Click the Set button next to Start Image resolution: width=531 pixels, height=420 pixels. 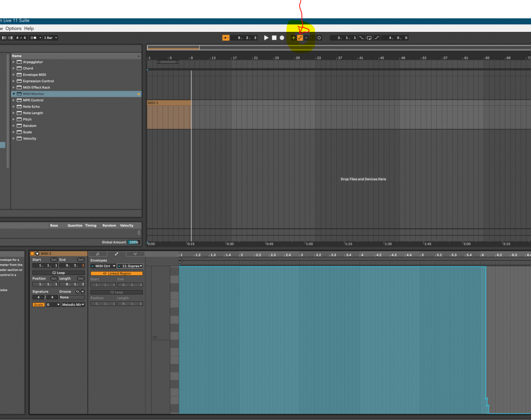tap(54, 260)
